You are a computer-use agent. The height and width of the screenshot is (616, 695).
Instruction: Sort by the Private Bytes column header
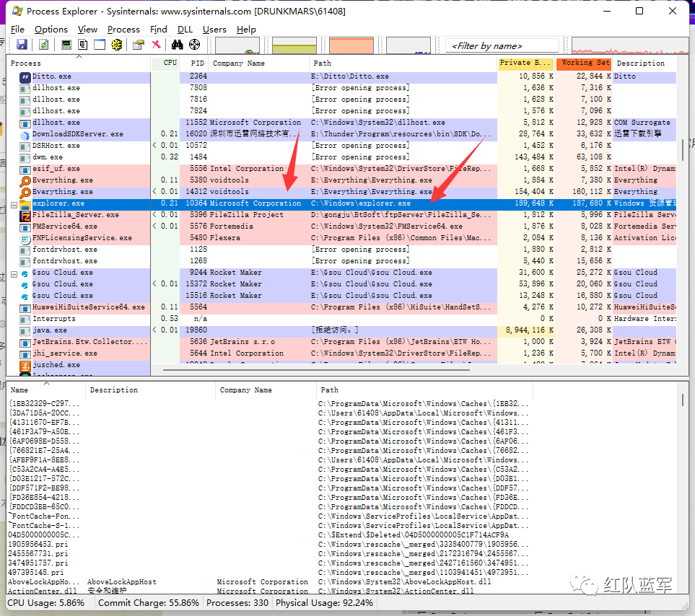click(x=526, y=63)
